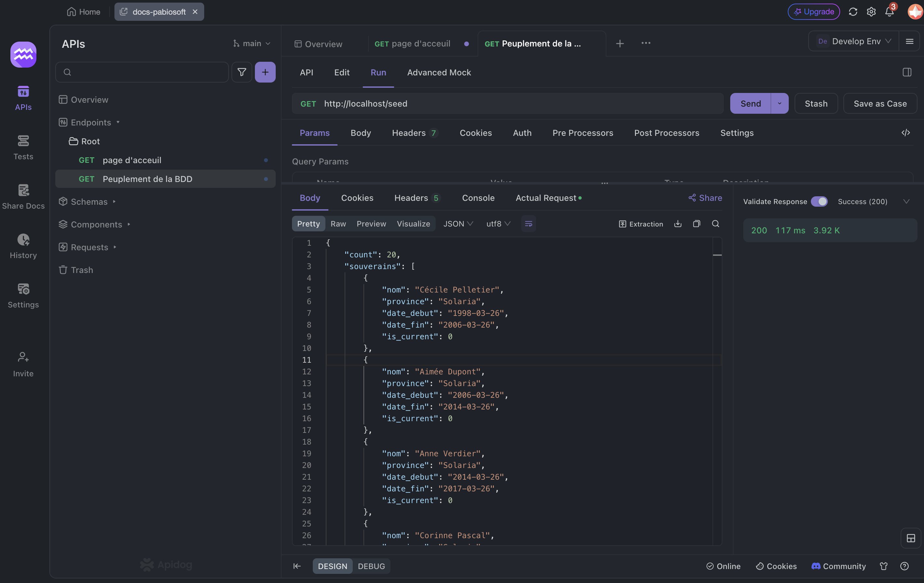Switch to DEBUG mode

click(371, 566)
